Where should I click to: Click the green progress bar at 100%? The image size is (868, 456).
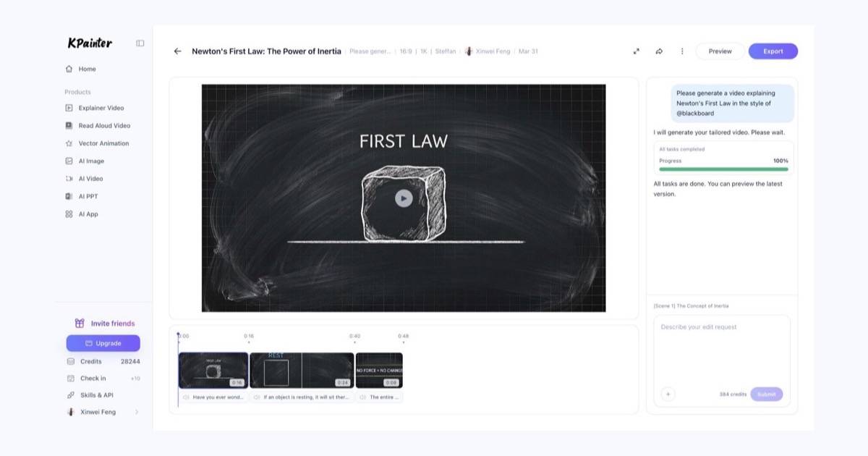723,169
